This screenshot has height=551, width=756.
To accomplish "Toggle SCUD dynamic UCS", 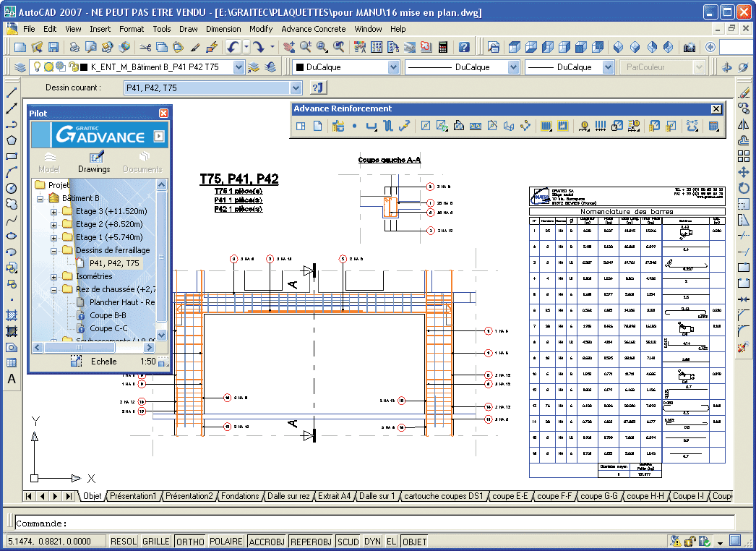I will [x=348, y=542].
